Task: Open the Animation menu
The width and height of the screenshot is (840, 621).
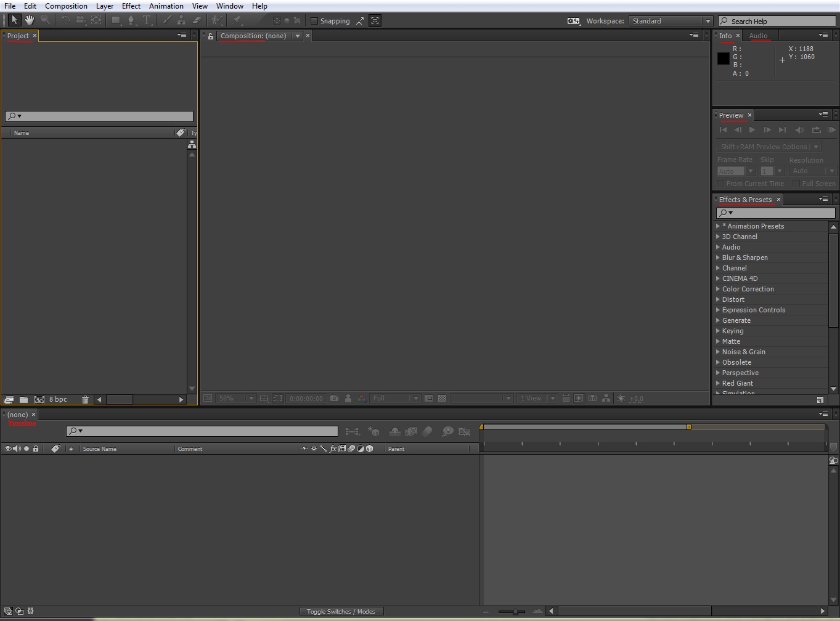Action: tap(166, 6)
